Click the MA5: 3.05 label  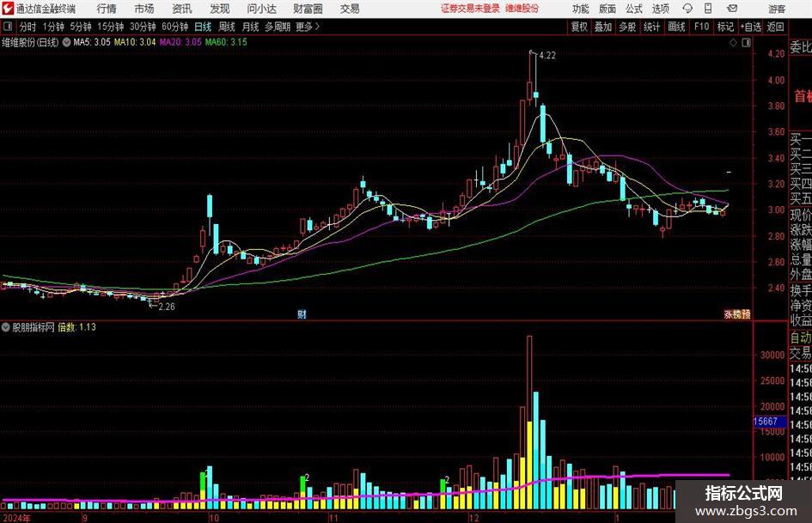pyautogui.click(x=92, y=42)
